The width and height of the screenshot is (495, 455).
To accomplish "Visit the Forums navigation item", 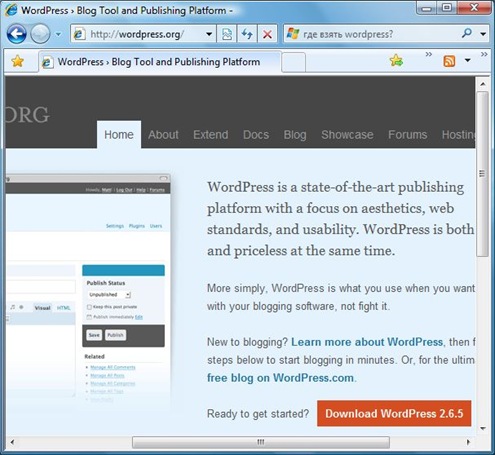I will pos(407,135).
